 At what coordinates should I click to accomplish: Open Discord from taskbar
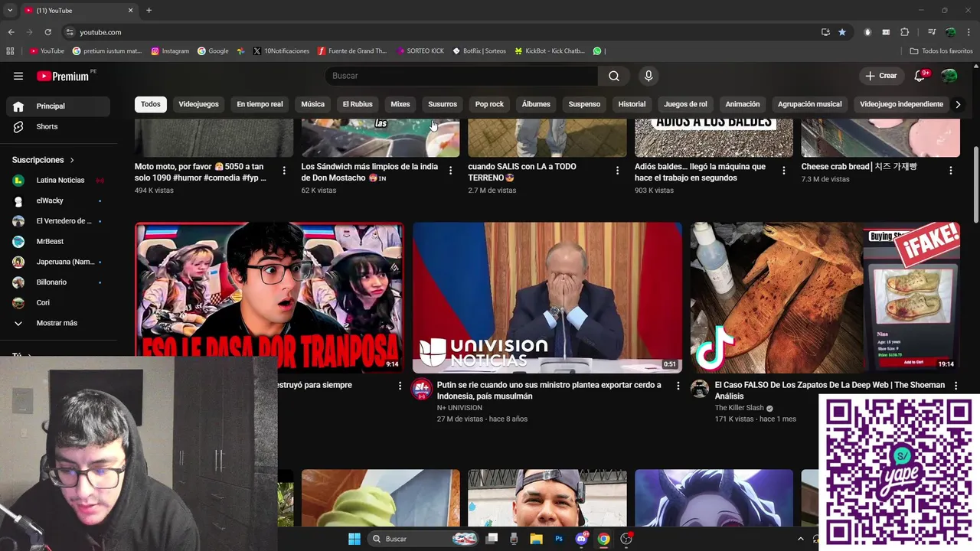pyautogui.click(x=581, y=539)
